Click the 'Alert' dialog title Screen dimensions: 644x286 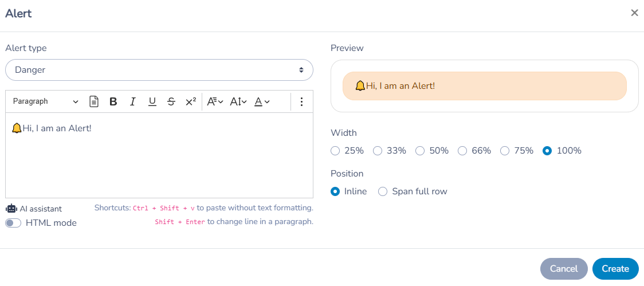click(18, 14)
